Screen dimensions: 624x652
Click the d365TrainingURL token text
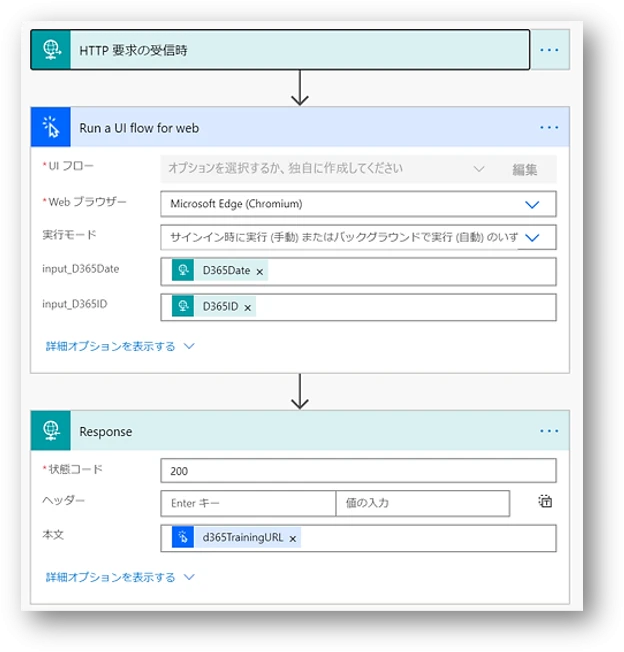point(243,538)
